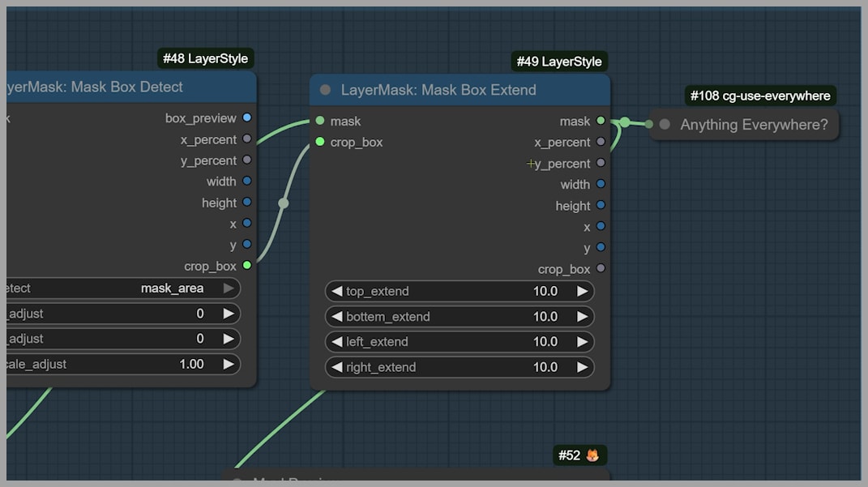
Task: Increase right_extend with the right arrow
Action: [x=582, y=367]
